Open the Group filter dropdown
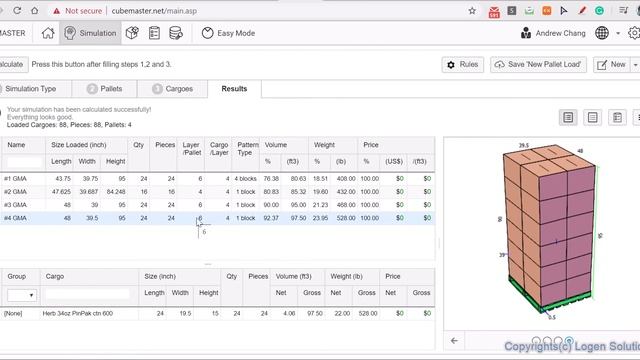 pos(22,295)
